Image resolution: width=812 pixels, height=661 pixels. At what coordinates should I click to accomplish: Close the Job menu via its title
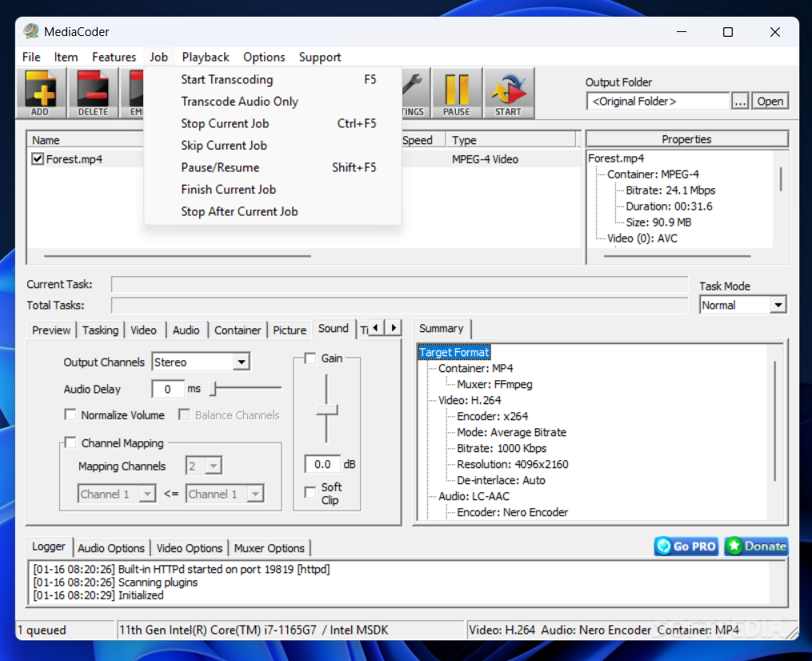[x=159, y=57]
